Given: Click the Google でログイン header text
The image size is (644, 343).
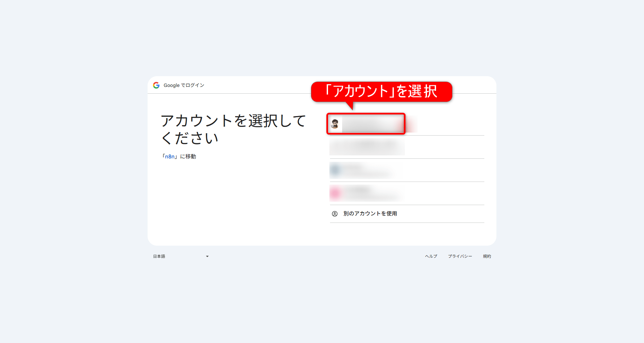Looking at the screenshot, I should [x=184, y=86].
